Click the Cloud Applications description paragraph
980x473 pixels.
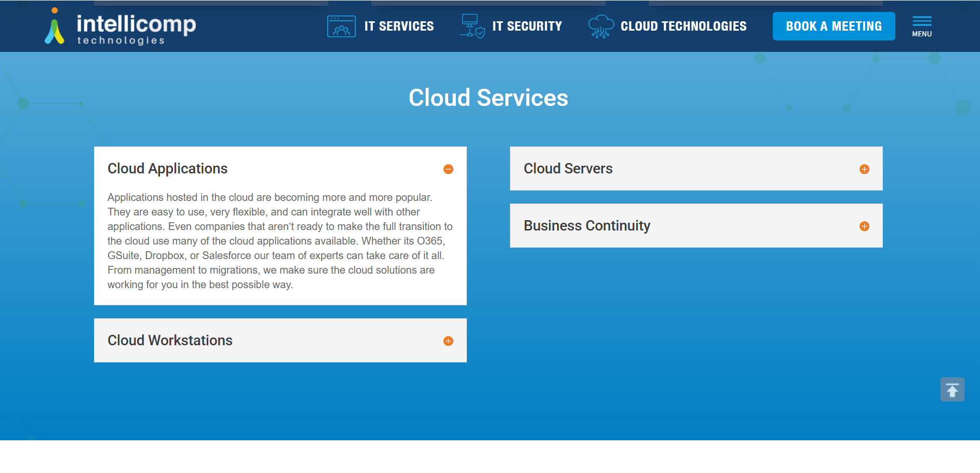(280, 241)
